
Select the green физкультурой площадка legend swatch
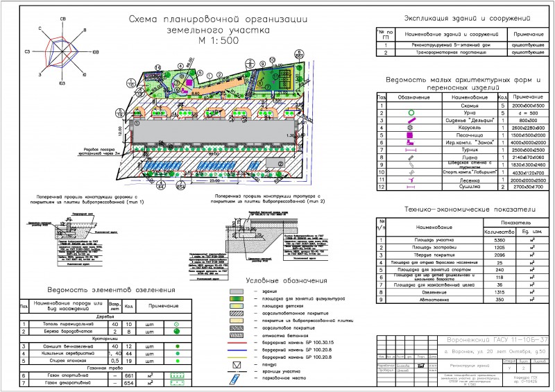pyautogui.click(x=237, y=299)
